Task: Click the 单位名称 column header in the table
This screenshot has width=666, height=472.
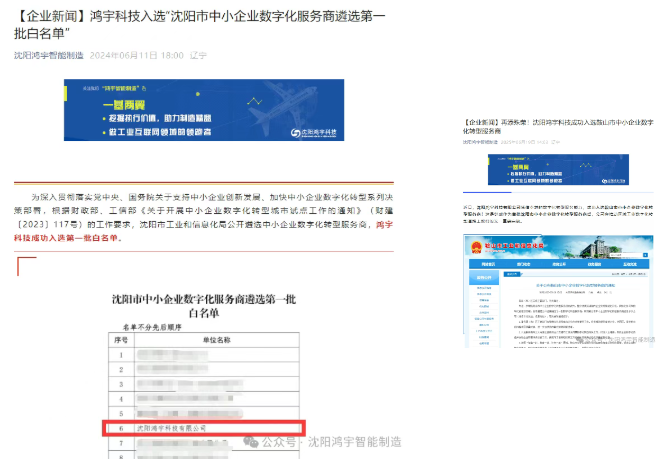Action: click(210, 340)
